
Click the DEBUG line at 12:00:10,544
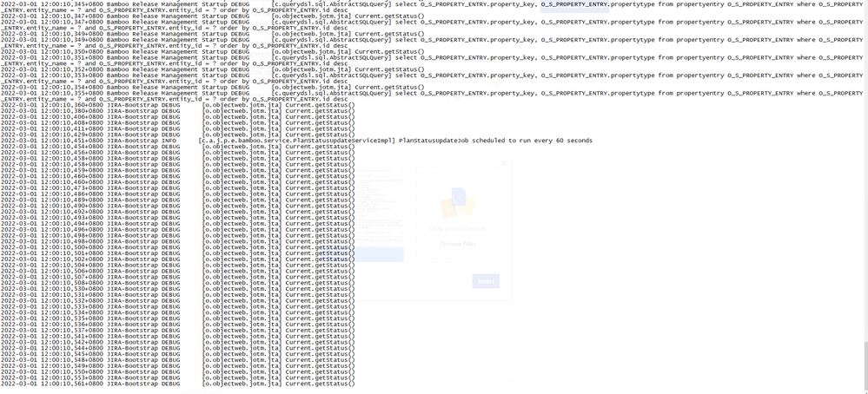tap(177, 348)
